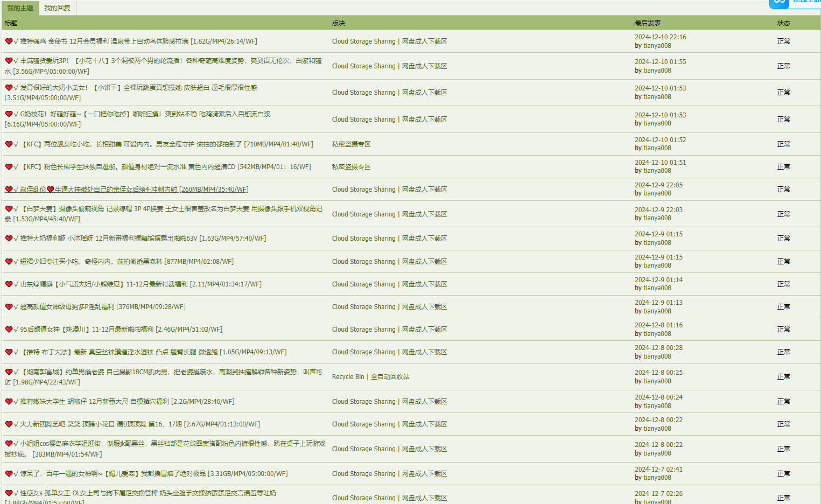
Task: Click the heart icon in the 2024-12-8 00:28 row
Action: point(9,352)
